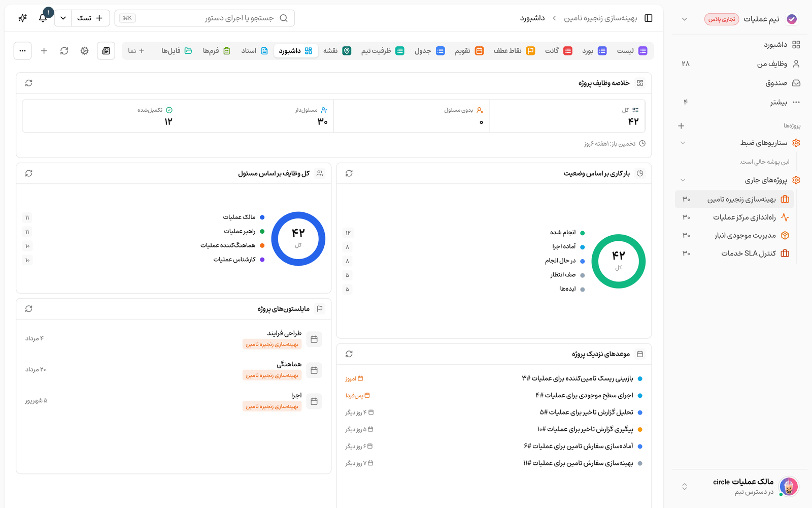Viewport: 812px width, 508px height.
Task: Open the «ظرفیت تیم» tab
Action: 383,51
